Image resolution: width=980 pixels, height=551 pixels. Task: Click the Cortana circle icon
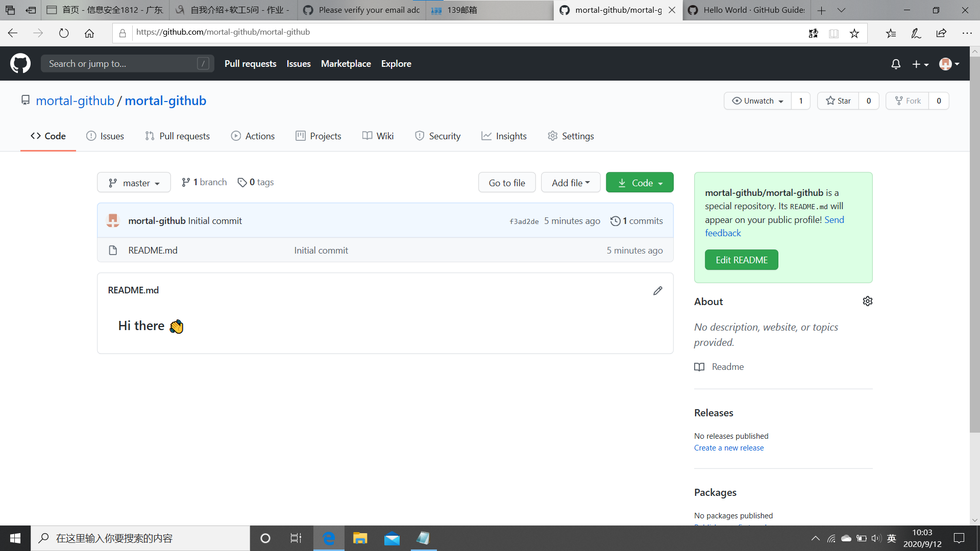[x=265, y=538]
